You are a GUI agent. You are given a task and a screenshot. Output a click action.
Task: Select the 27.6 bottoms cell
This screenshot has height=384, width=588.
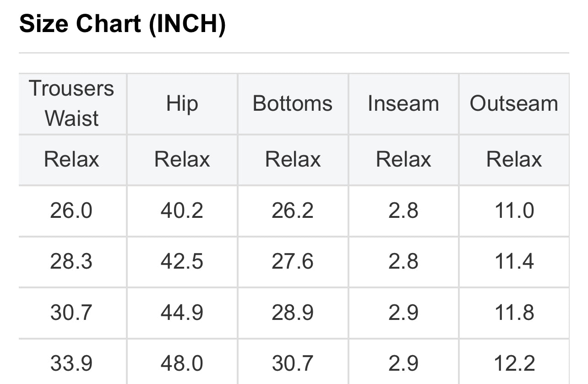click(x=293, y=261)
